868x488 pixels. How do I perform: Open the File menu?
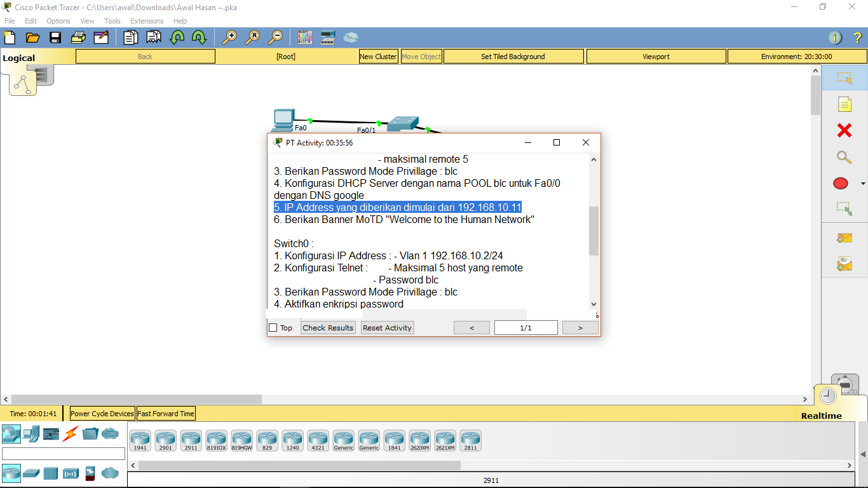click(x=10, y=21)
